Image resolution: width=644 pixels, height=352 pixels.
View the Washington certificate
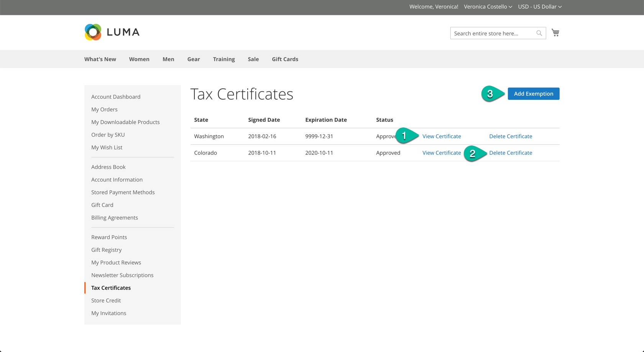click(x=442, y=136)
